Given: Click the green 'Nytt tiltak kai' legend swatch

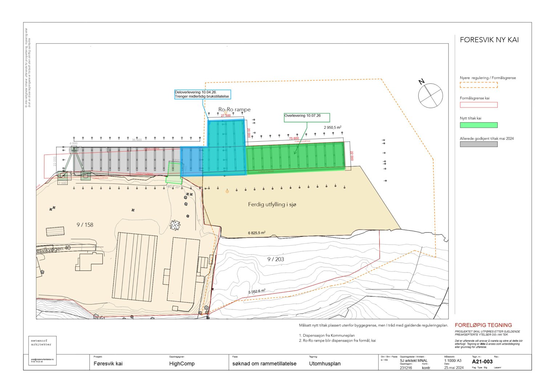Looking at the screenshot, I should [478, 125].
